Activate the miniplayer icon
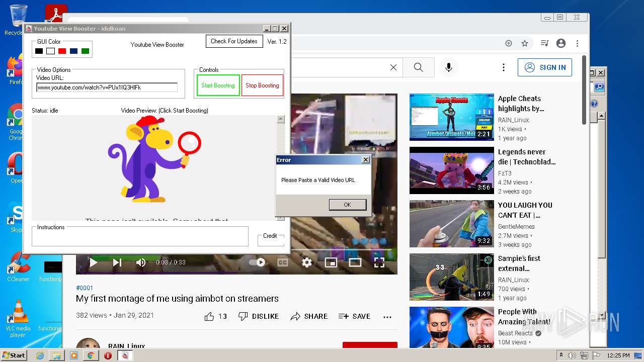644x362 pixels. (x=331, y=262)
